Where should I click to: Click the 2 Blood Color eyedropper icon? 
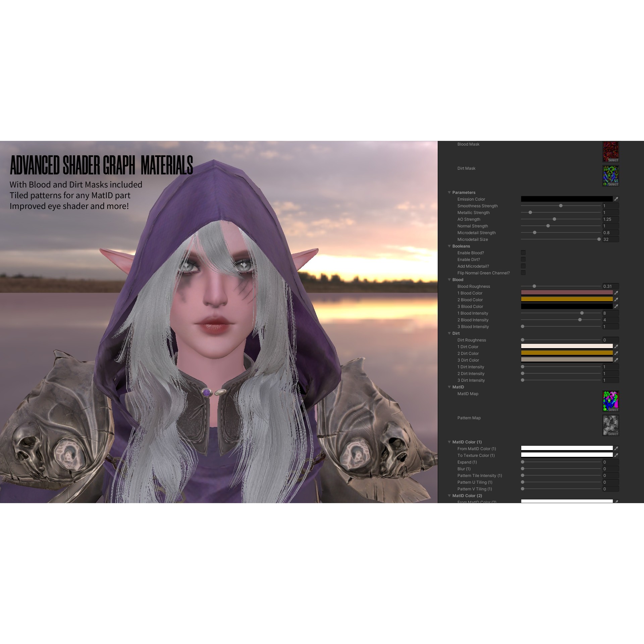click(x=616, y=299)
